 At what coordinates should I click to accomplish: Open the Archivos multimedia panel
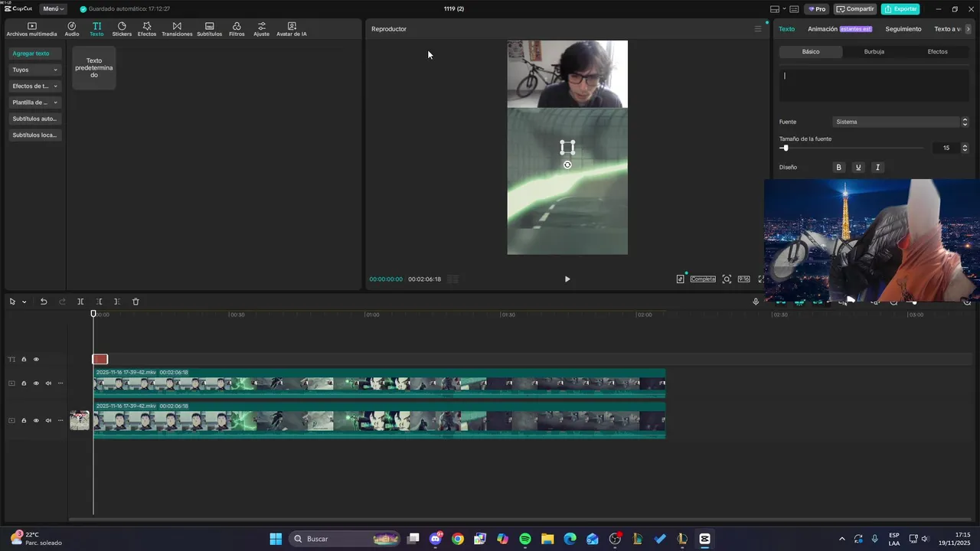tap(31, 29)
